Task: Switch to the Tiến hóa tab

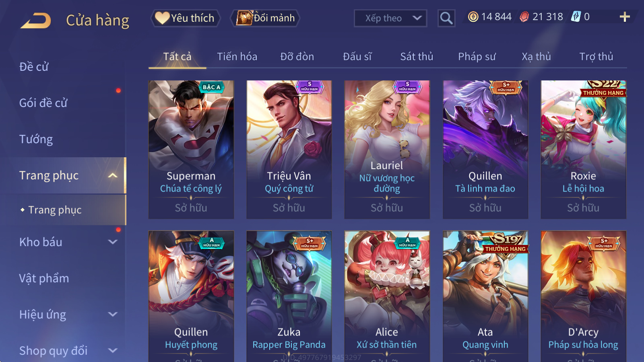Action: tap(237, 57)
